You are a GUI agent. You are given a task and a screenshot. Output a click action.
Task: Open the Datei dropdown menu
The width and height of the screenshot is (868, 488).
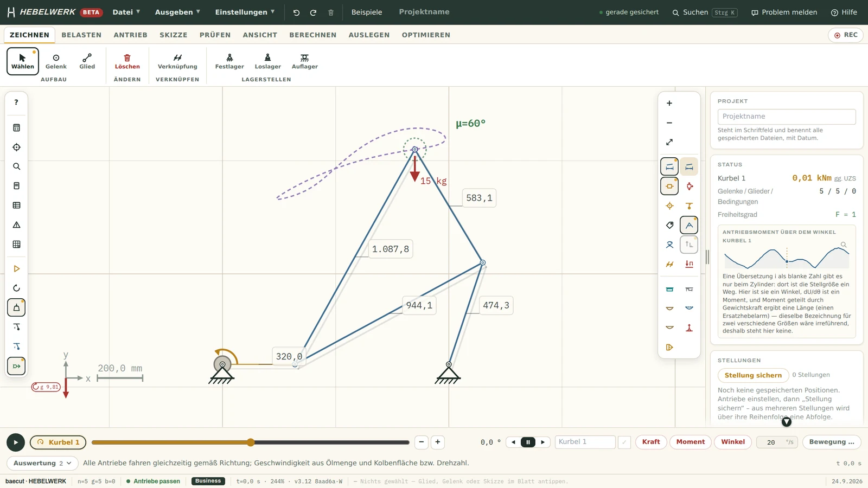[x=126, y=12]
